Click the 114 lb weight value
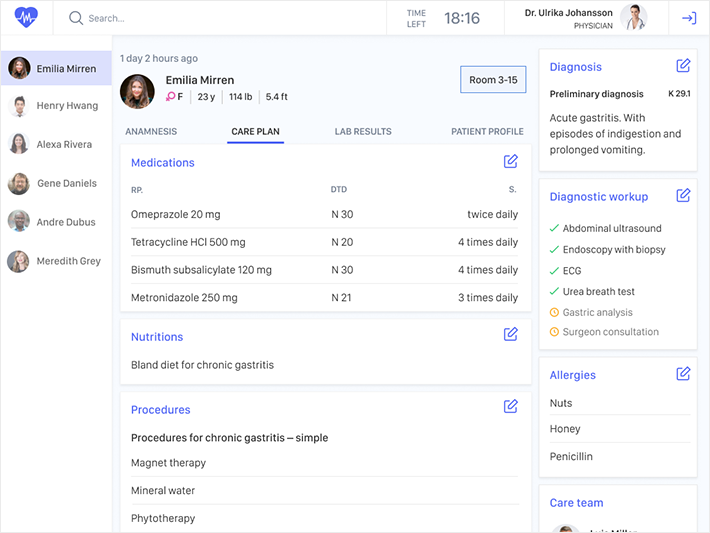The height and width of the screenshot is (533, 710). (x=240, y=97)
